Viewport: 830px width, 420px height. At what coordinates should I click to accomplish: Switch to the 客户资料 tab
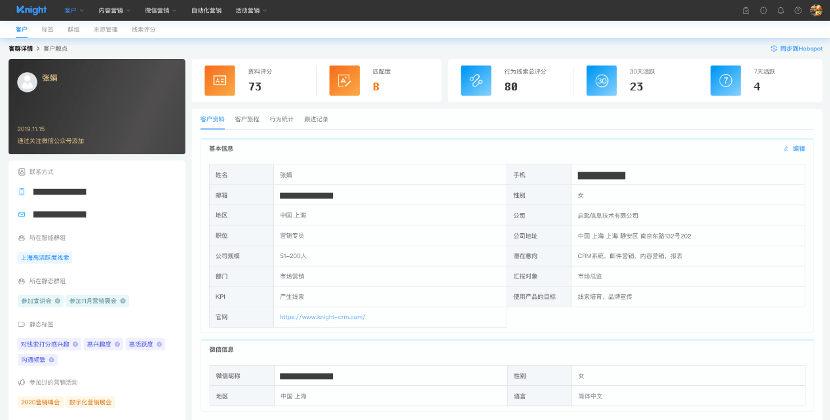(x=212, y=120)
